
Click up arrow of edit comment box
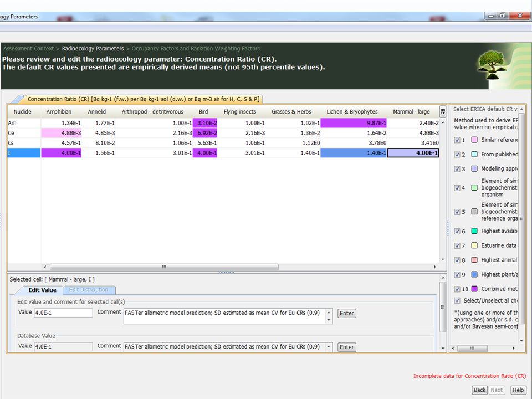pyautogui.click(x=329, y=313)
